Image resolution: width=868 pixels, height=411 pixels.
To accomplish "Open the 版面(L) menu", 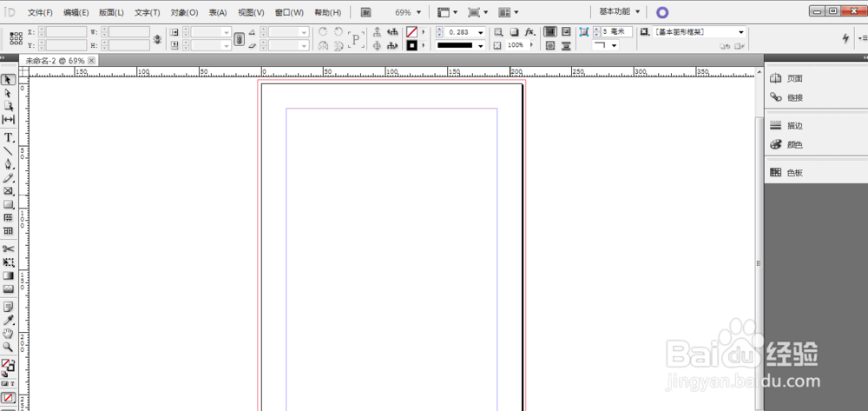I will tap(111, 12).
